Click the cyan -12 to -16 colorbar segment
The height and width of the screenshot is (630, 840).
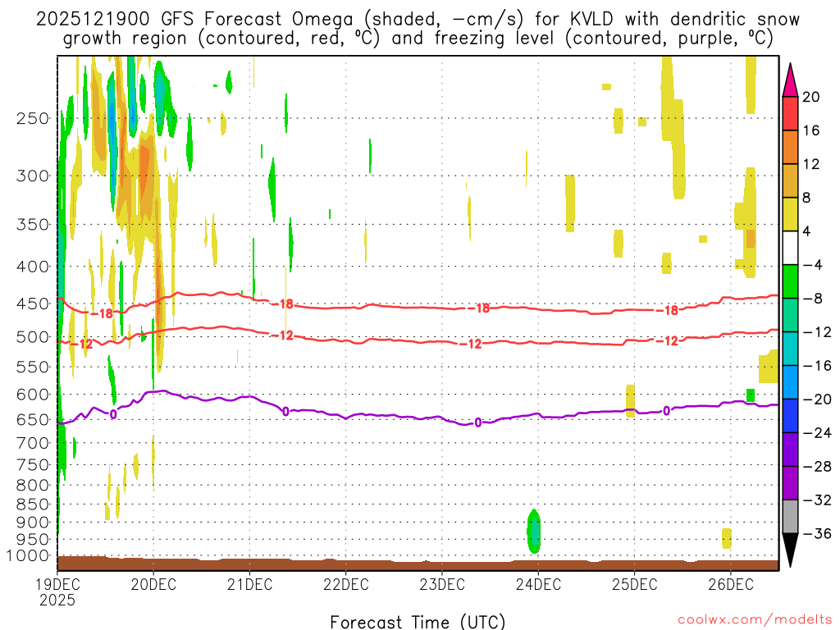tap(790, 349)
